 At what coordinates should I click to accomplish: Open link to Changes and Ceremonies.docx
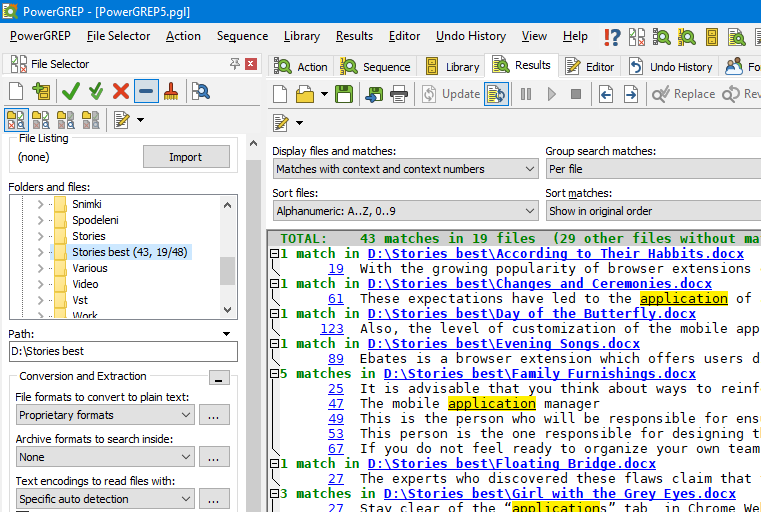click(540, 283)
